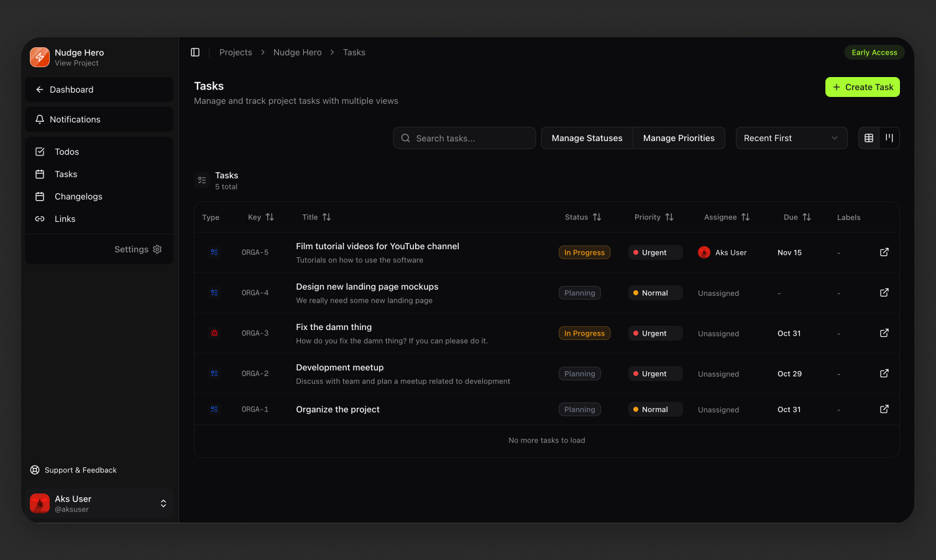Open task 'Development meetup'
The image size is (936, 560).
pyautogui.click(x=340, y=367)
